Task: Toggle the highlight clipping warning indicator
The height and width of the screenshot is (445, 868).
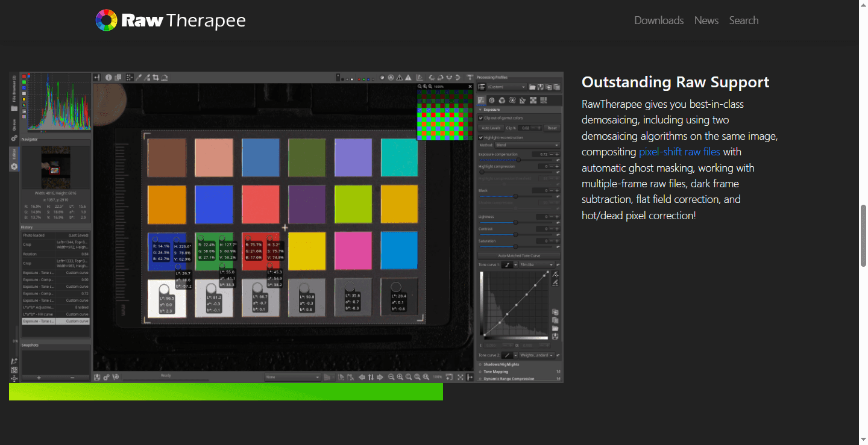Action: click(408, 77)
